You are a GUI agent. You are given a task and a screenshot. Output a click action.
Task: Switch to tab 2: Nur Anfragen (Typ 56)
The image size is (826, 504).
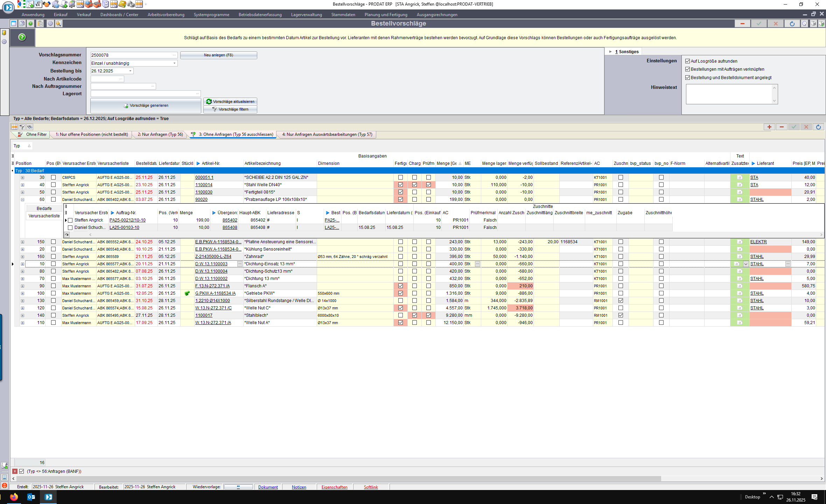160,134
